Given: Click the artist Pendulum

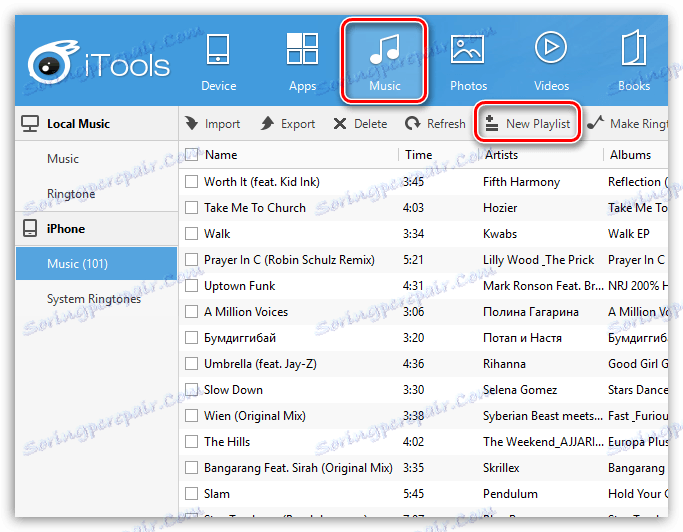Looking at the screenshot, I should [511, 494].
